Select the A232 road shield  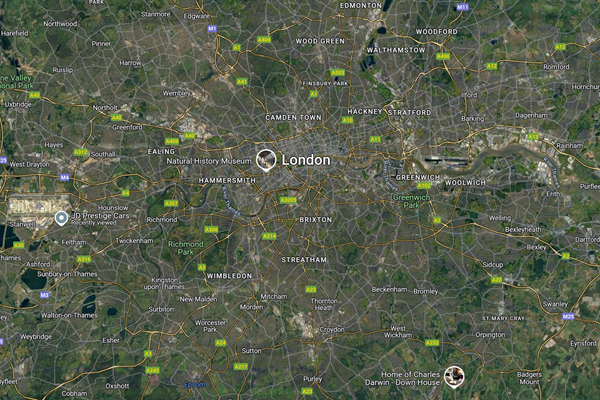pos(432,343)
